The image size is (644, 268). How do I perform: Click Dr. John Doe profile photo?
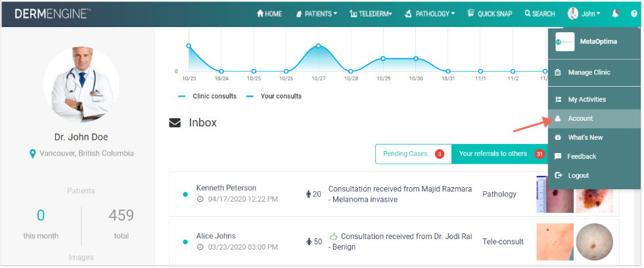point(81,84)
